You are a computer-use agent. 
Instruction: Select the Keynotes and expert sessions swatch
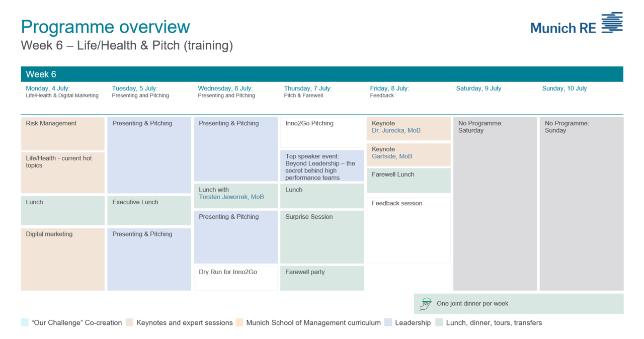pos(130,323)
